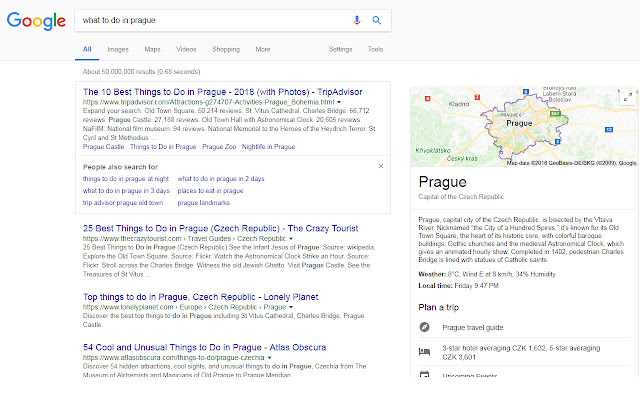
Task: Open the Nightlife in Prague sitelink
Action: (268, 147)
